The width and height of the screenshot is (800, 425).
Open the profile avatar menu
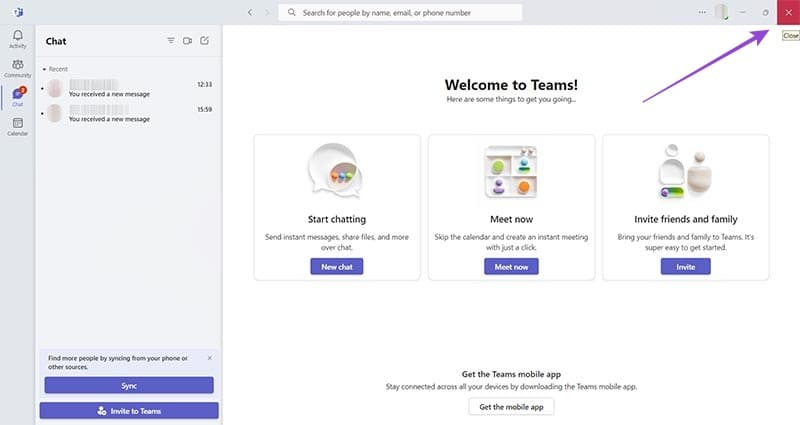pyautogui.click(x=721, y=12)
